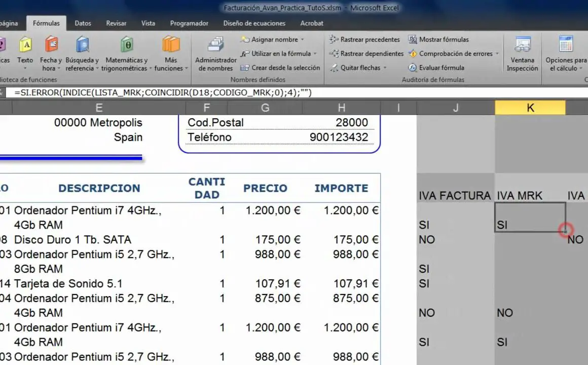
Task: Open the Administrador de nombres icon
Action: (x=216, y=46)
